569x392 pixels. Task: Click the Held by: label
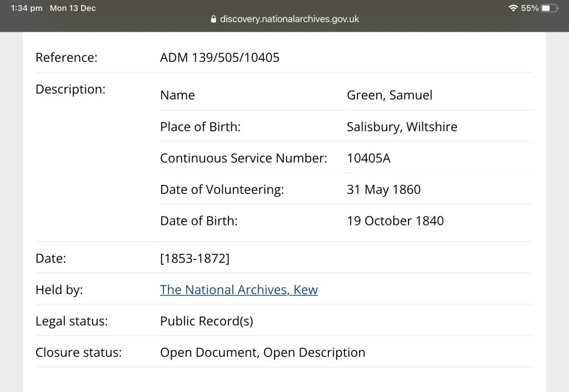(59, 290)
